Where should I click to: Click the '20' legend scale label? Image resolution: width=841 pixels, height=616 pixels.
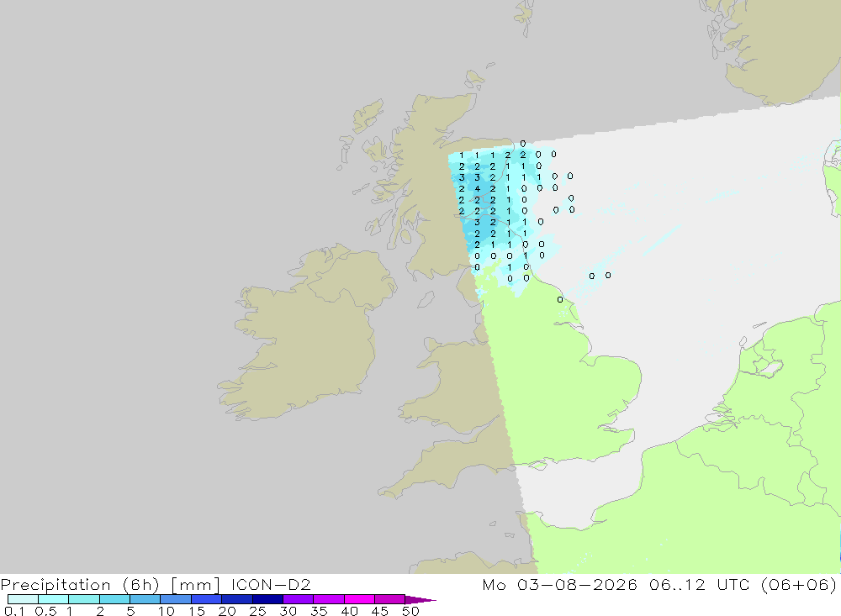(x=227, y=611)
